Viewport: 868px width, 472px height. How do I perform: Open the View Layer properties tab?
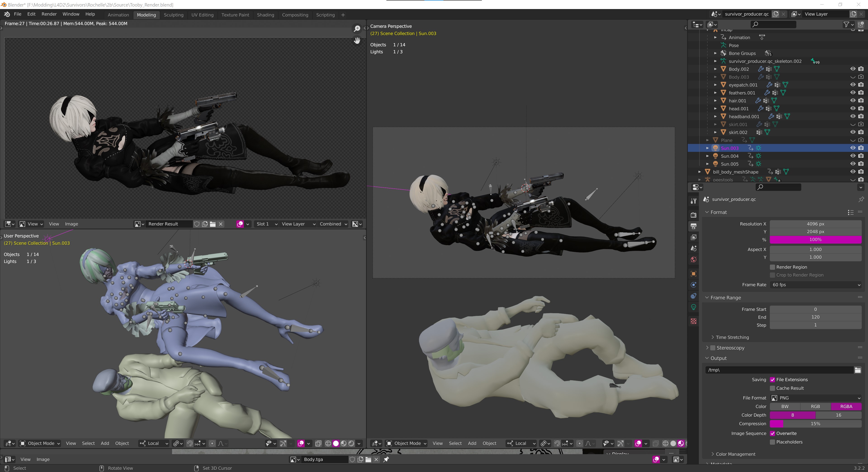tap(693, 237)
